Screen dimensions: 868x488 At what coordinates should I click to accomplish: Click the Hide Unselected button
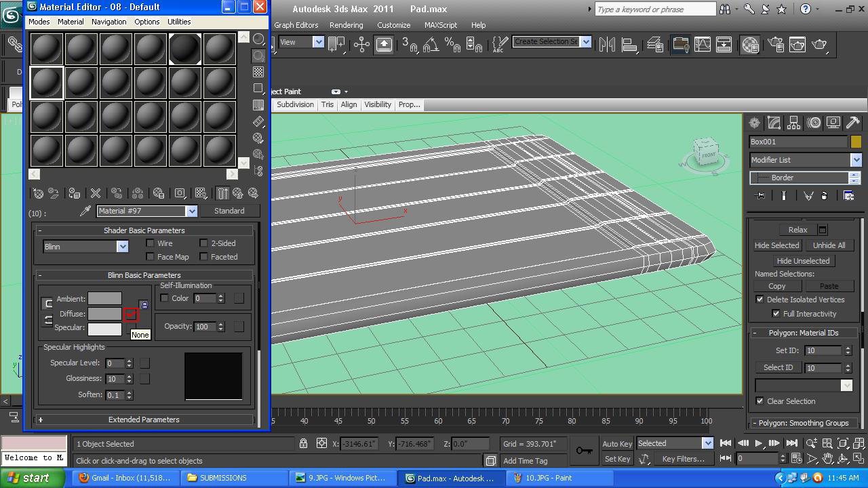point(803,261)
